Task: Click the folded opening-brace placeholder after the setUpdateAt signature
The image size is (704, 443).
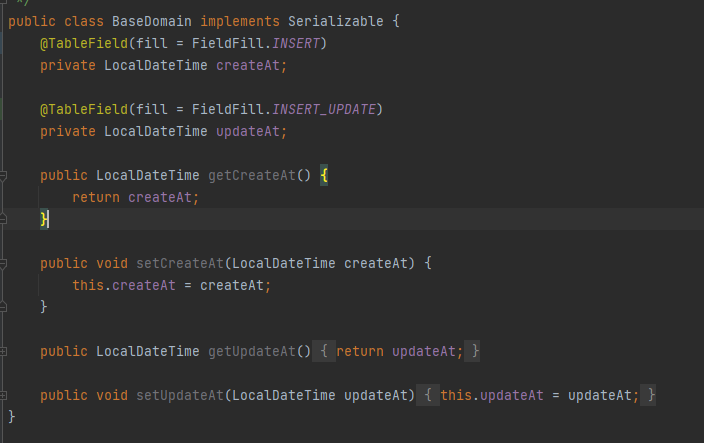Action: pyautogui.click(x=428, y=395)
